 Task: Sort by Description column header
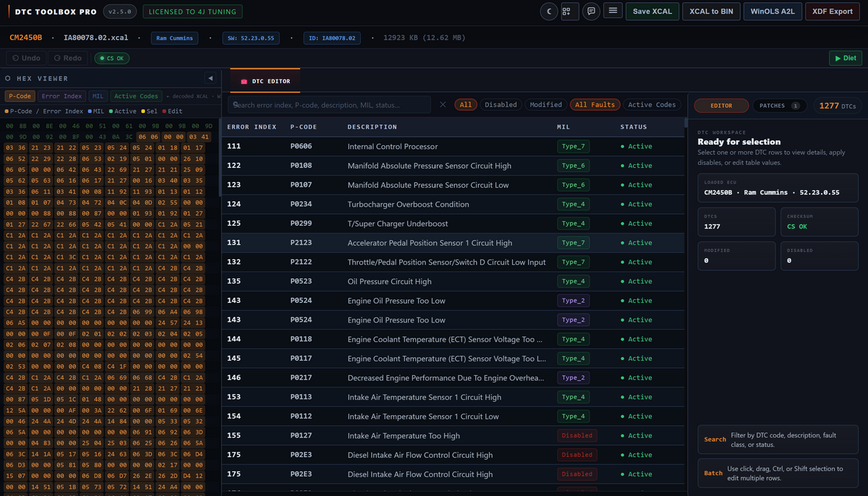point(372,127)
